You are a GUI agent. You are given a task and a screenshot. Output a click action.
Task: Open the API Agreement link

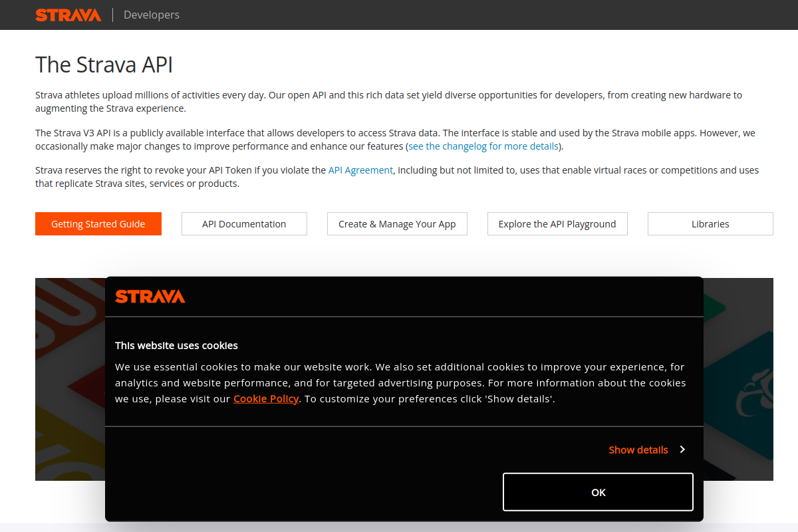360,170
